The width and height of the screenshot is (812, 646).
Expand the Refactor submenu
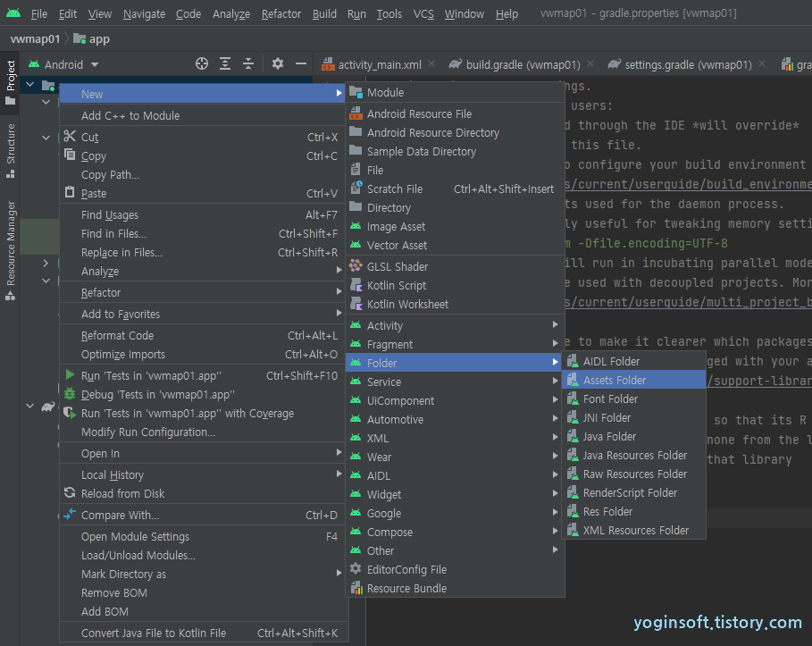point(202,293)
